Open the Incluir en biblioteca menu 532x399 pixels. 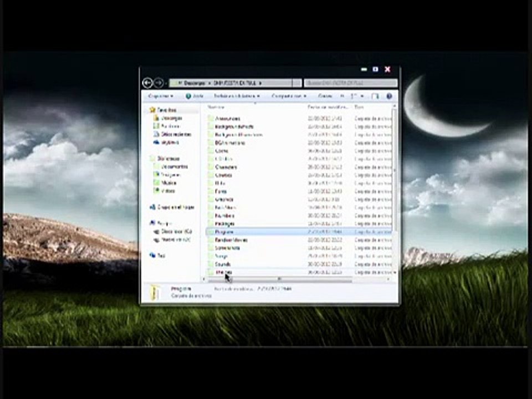[x=237, y=96]
